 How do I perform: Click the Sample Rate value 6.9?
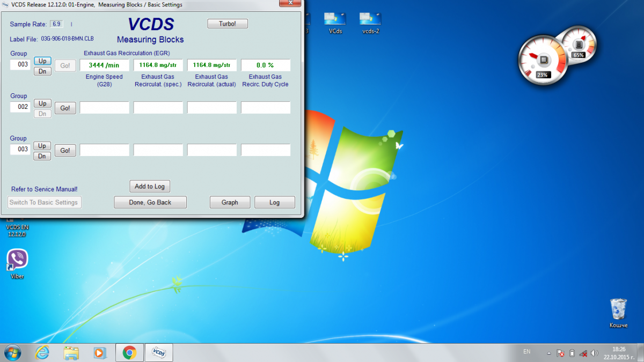click(x=56, y=24)
